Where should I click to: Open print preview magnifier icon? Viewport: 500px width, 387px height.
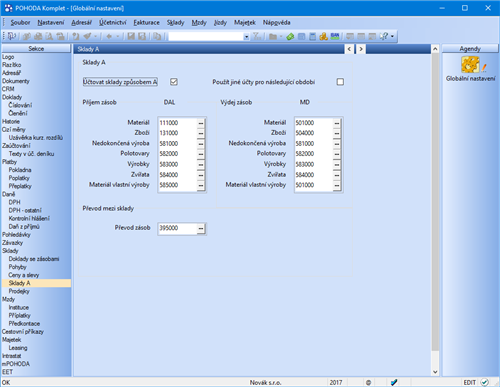click(49, 36)
